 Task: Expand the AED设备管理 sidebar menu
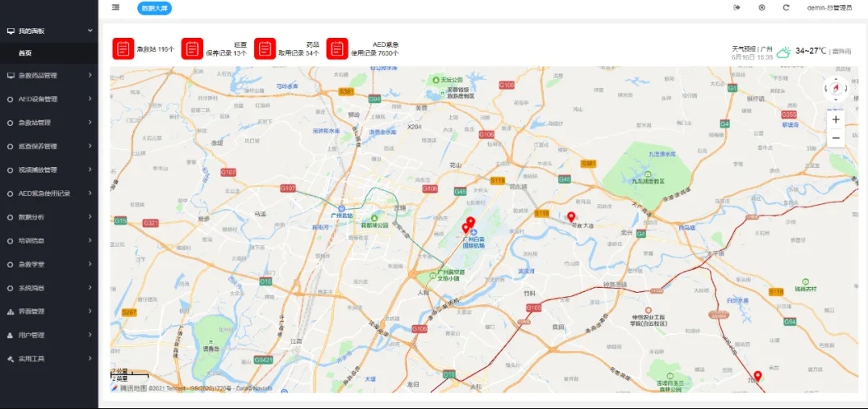click(48, 99)
